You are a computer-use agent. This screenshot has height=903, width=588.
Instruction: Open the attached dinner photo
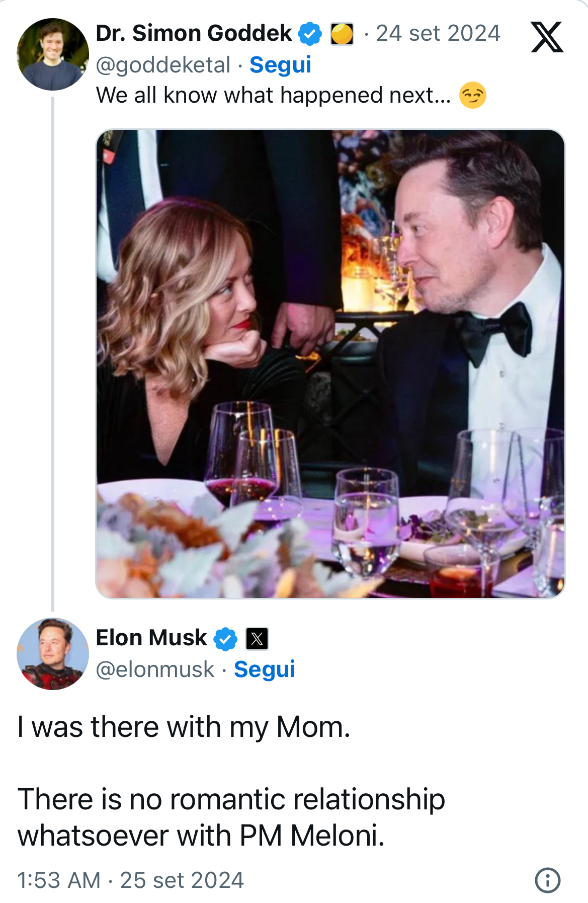click(x=330, y=363)
